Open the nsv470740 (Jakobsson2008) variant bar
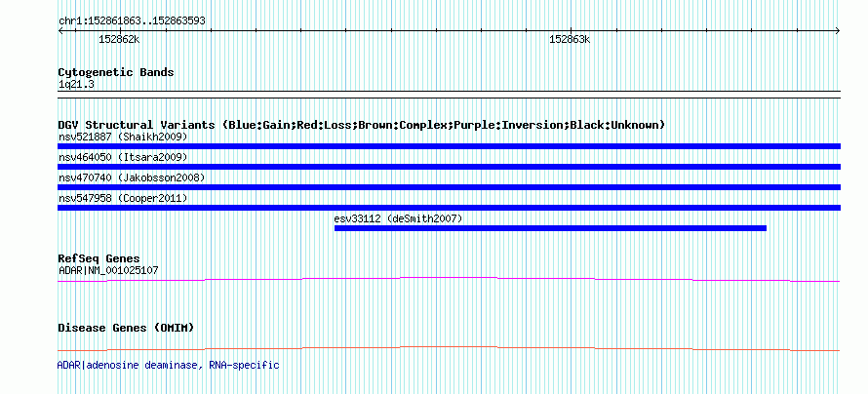The width and height of the screenshot is (868, 394). tap(449, 187)
